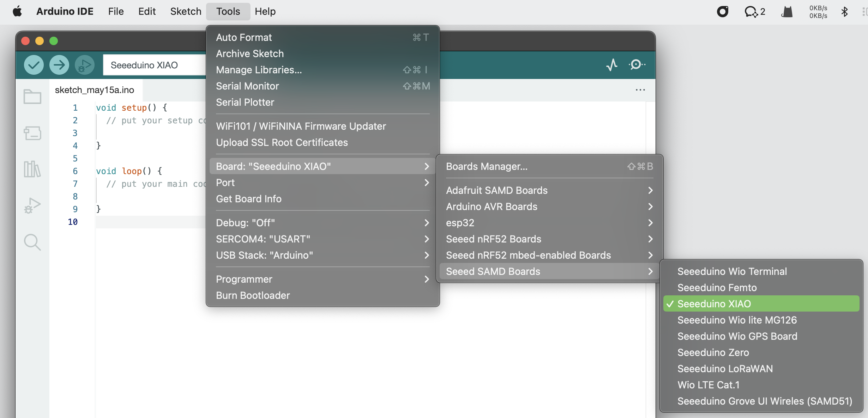Image resolution: width=868 pixels, height=418 pixels.
Task: Click Get Board Info menu entry
Action: pos(323,198)
